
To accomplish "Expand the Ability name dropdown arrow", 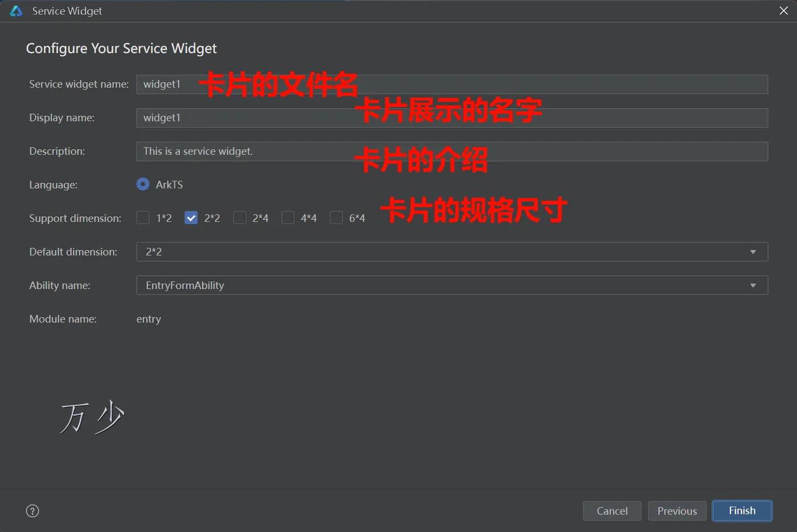I will 753,286.
